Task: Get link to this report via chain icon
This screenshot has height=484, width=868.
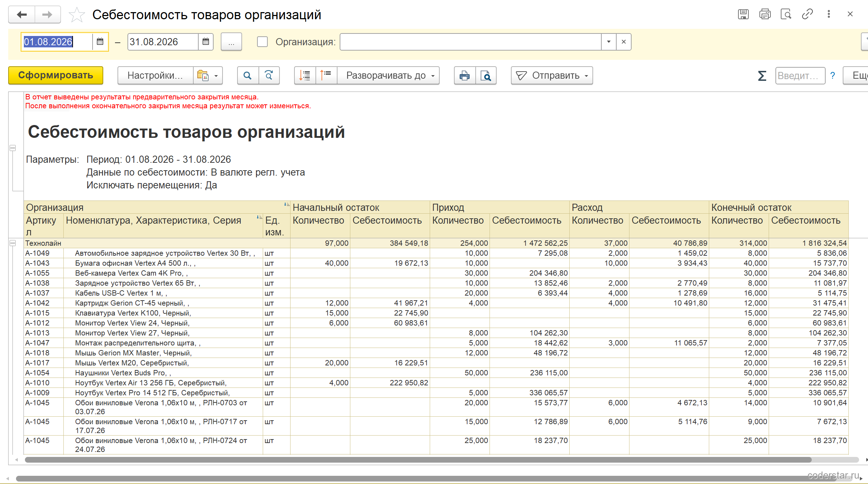Action: [x=807, y=14]
